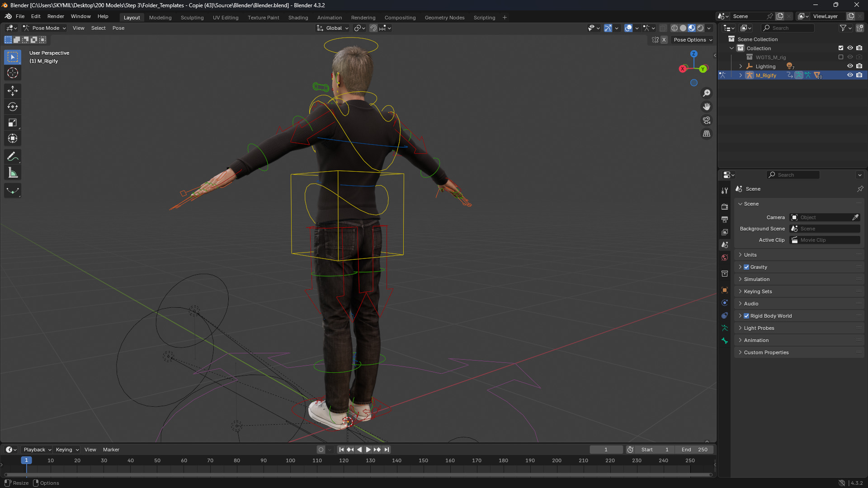868x488 pixels.
Task: Open Global transform orientation dropdown
Action: pos(333,28)
